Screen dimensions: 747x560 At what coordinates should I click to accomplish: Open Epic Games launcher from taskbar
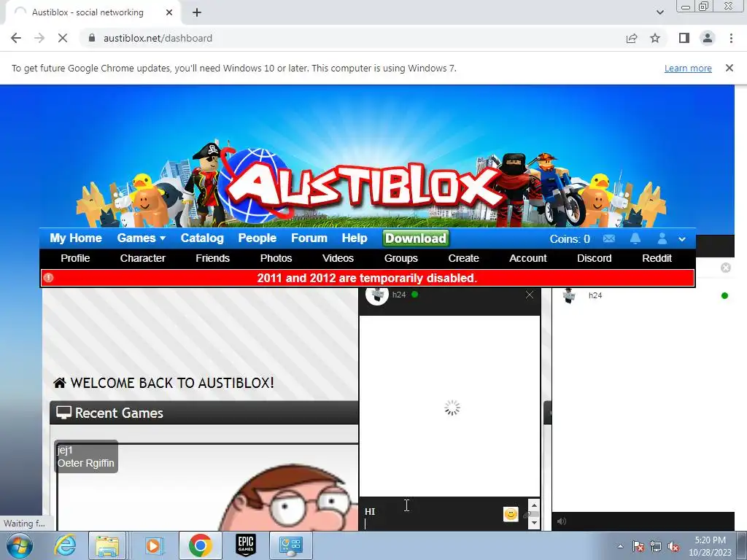[x=246, y=545]
